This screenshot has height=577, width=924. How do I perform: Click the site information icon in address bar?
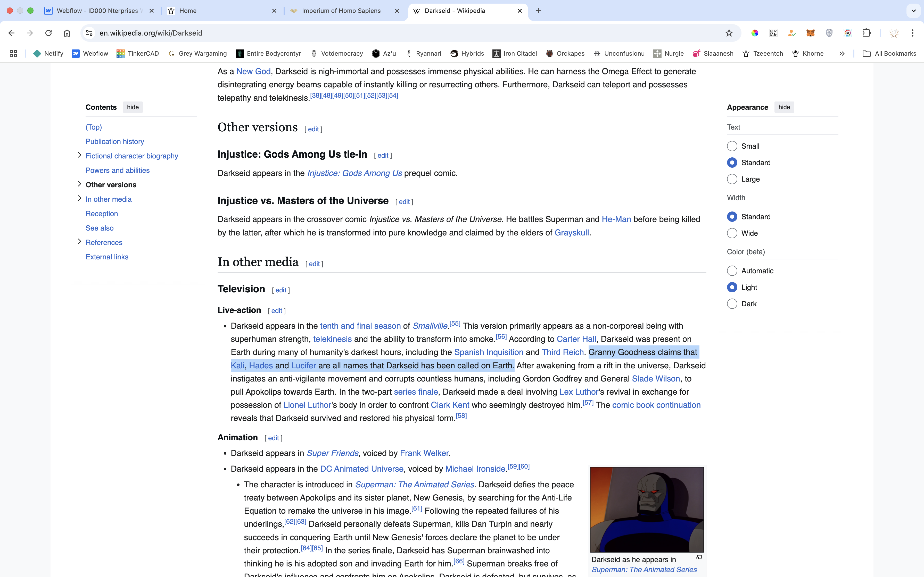point(89,33)
